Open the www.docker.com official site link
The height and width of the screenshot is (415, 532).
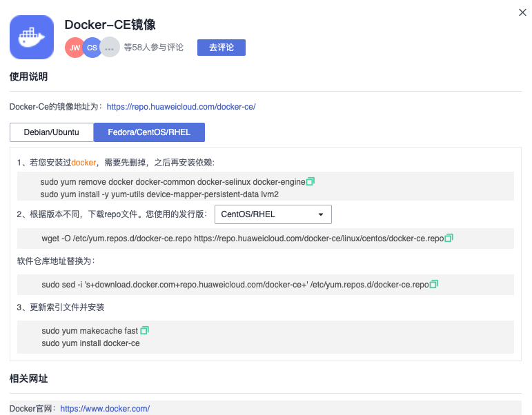[x=105, y=409]
